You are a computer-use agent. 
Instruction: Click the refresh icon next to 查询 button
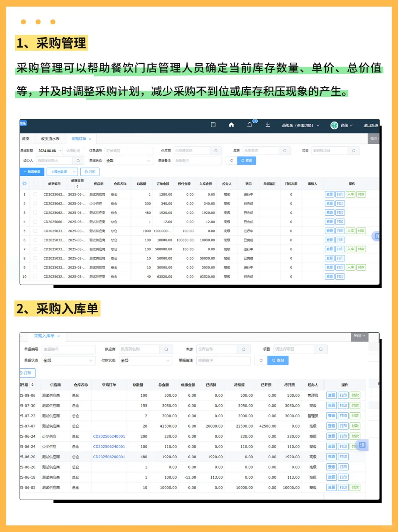pos(231,160)
